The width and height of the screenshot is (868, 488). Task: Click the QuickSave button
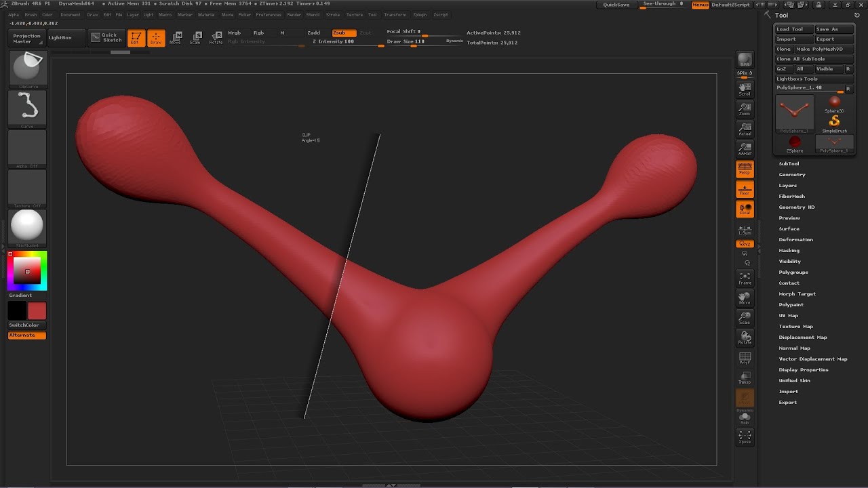pyautogui.click(x=616, y=5)
